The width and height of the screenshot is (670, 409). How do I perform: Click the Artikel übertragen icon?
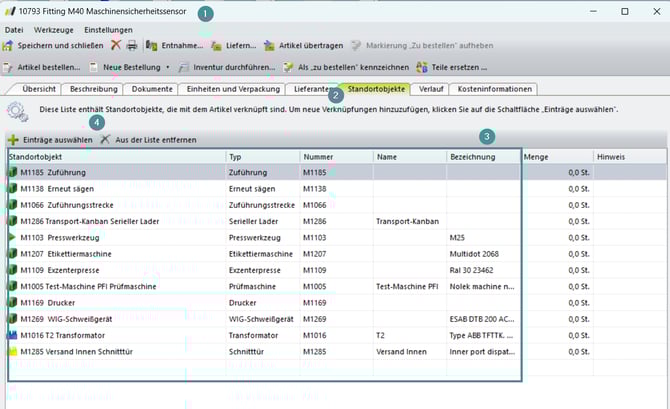click(x=269, y=46)
